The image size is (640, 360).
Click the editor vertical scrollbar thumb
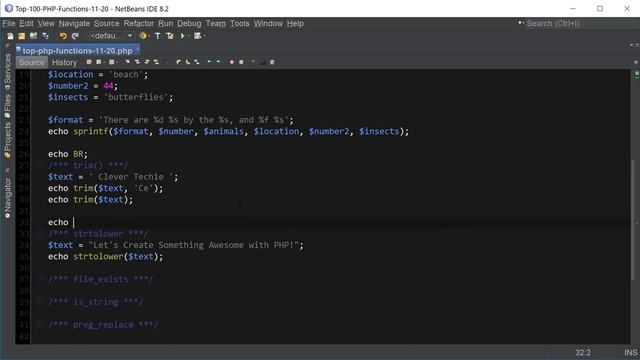click(633, 219)
